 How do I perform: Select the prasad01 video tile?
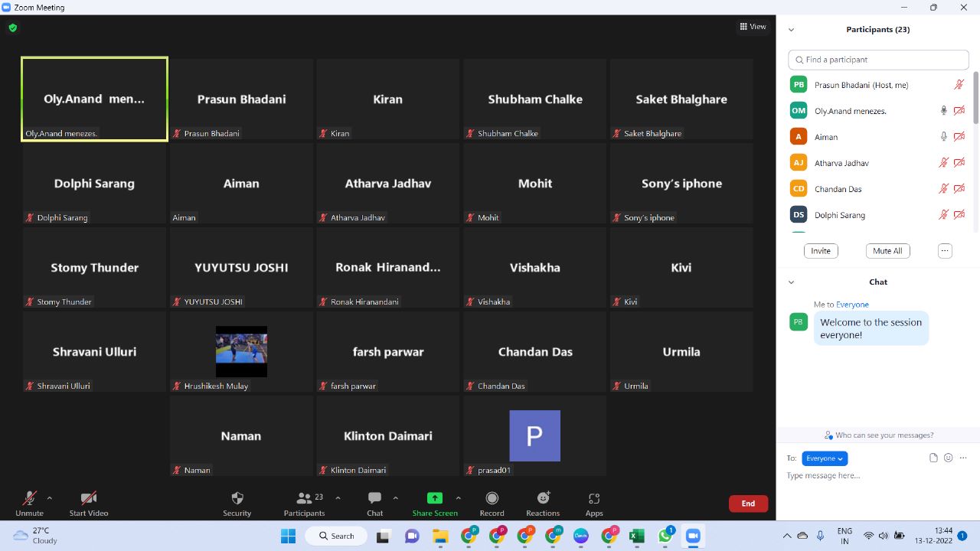[534, 435]
